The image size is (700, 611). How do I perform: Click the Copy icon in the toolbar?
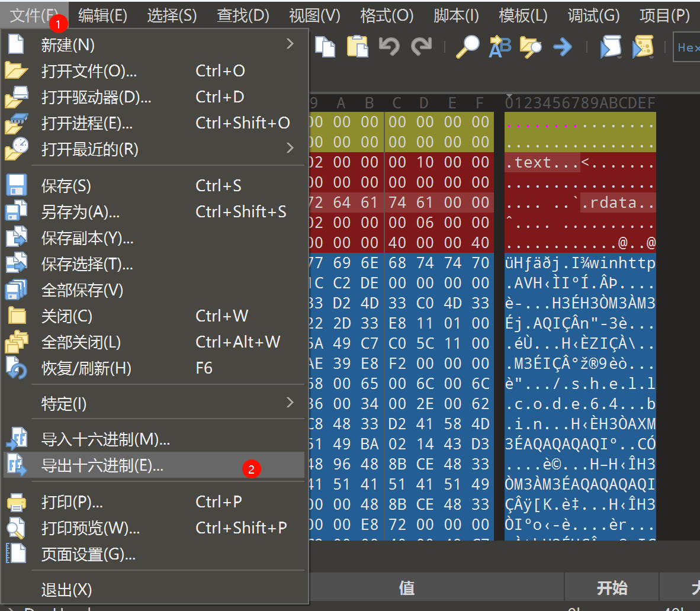(325, 46)
